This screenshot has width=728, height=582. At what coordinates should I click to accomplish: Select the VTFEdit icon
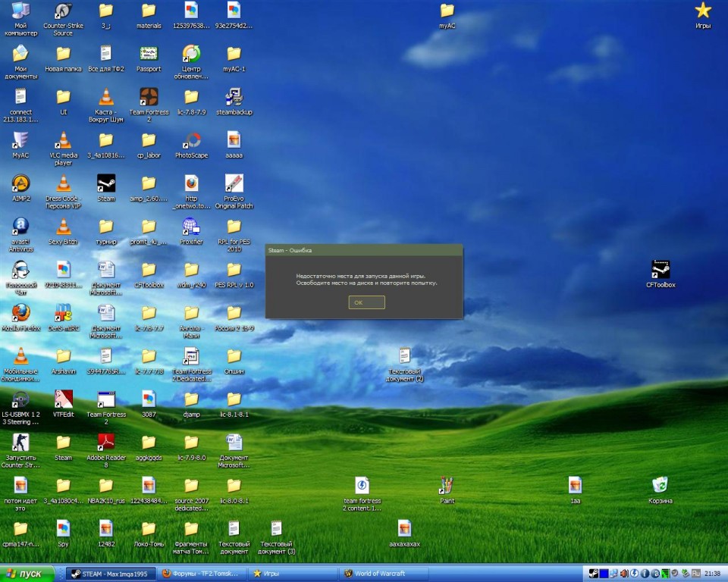(x=63, y=404)
